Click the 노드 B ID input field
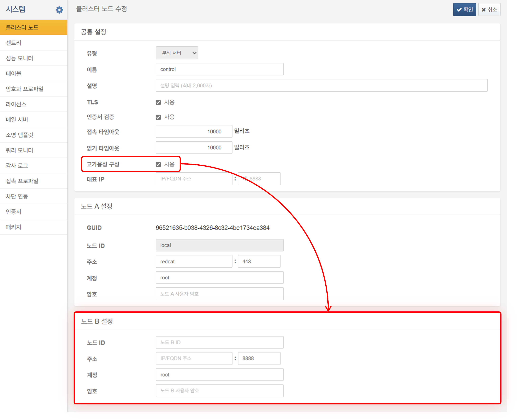Viewport: 517px width, 420px height. coord(219,342)
